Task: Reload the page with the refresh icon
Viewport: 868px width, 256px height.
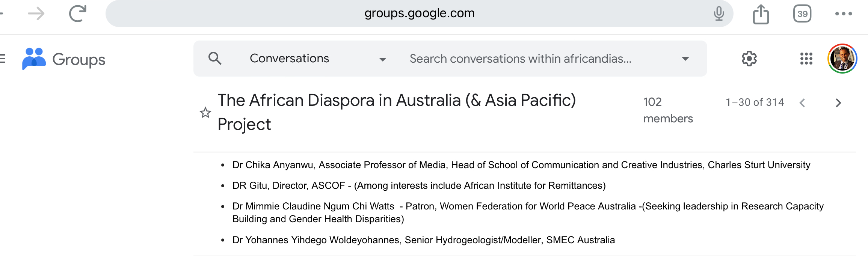Action: click(78, 14)
